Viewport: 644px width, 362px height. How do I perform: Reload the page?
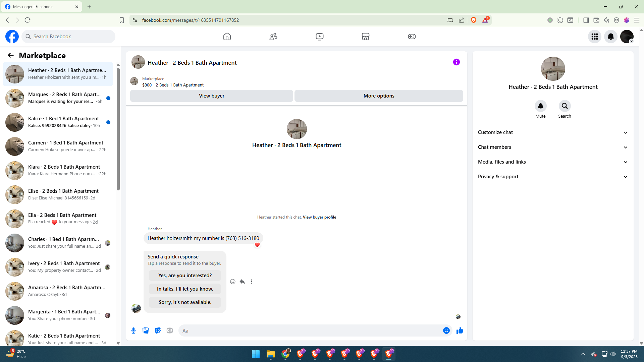(x=28, y=20)
